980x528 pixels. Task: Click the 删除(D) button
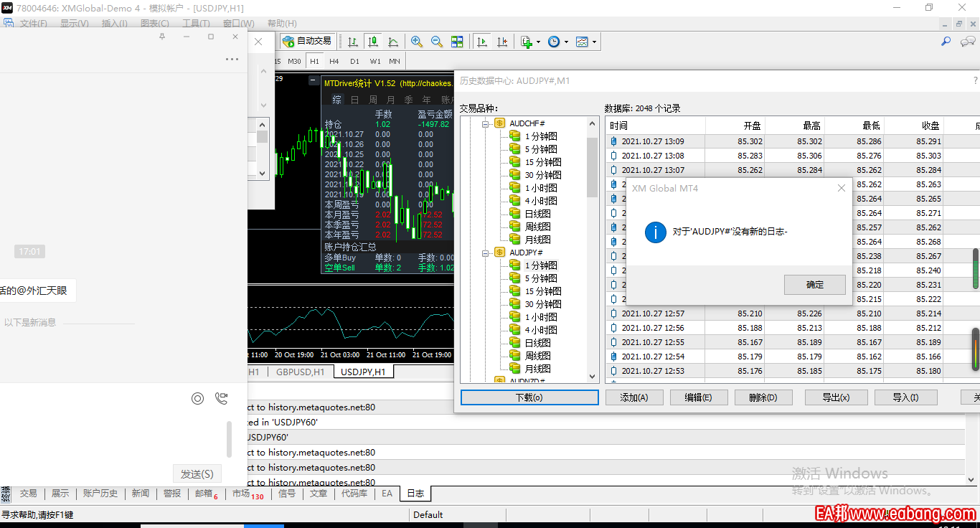coord(763,397)
